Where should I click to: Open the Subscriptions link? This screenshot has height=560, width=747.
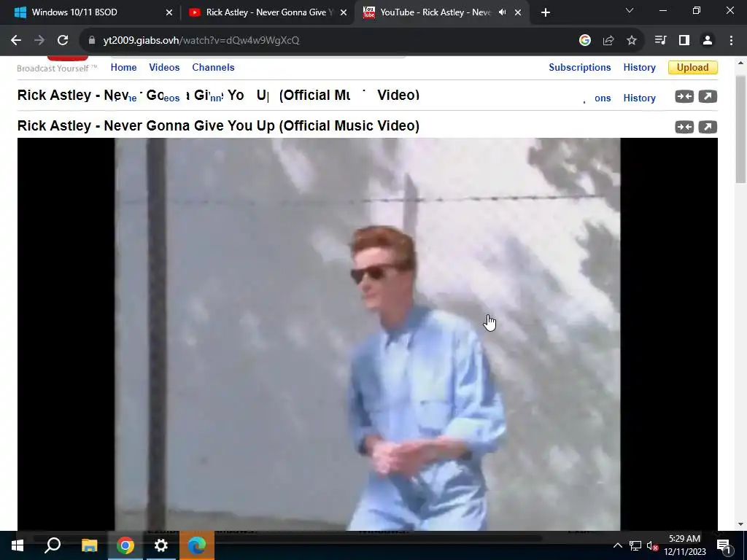coord(579,68)
